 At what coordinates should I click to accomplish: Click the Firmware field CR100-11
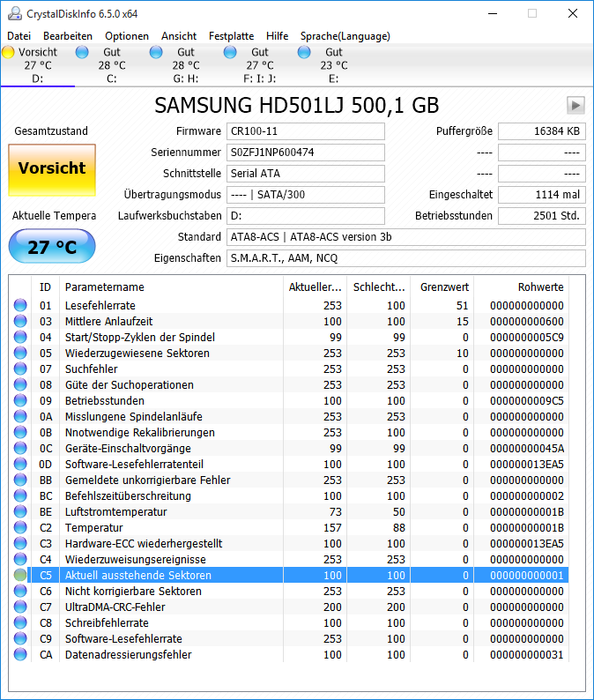click(x=306, y=131)
